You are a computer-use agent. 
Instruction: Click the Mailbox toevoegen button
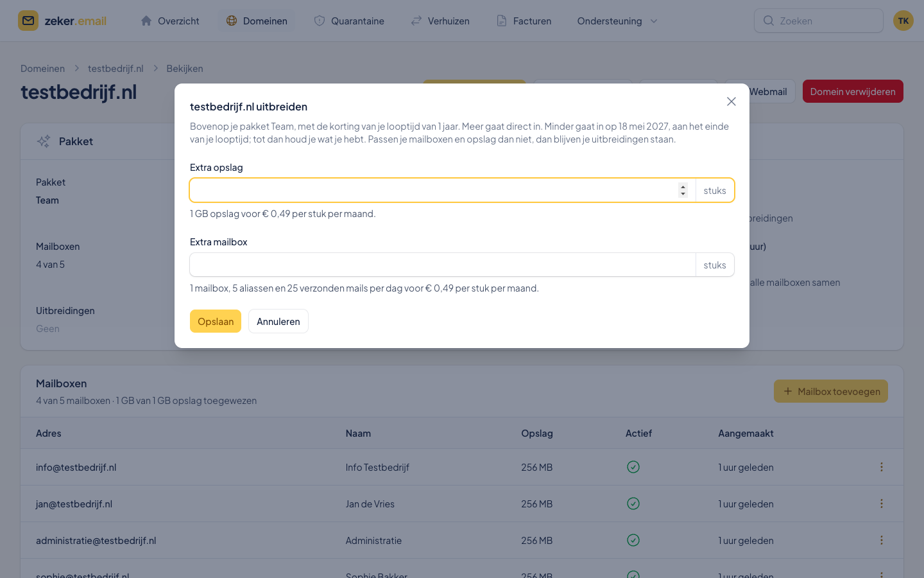click(x=831, y=391)
